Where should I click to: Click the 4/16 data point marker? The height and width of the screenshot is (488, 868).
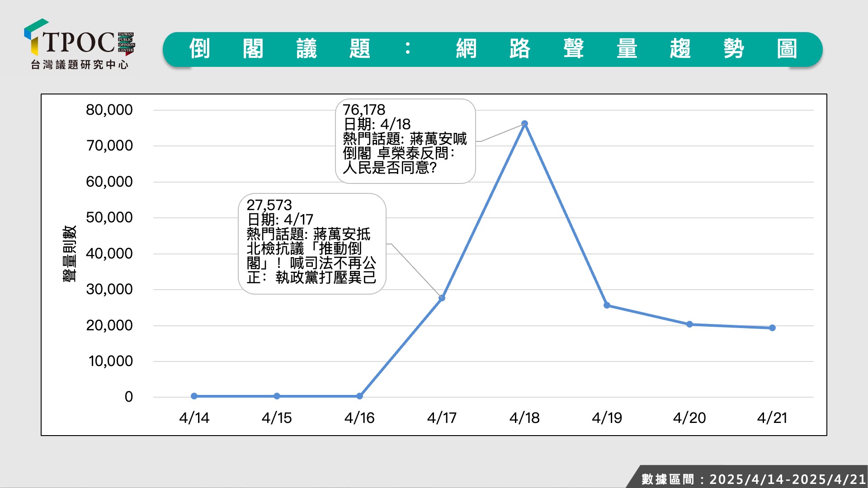(x=359, y=396)
